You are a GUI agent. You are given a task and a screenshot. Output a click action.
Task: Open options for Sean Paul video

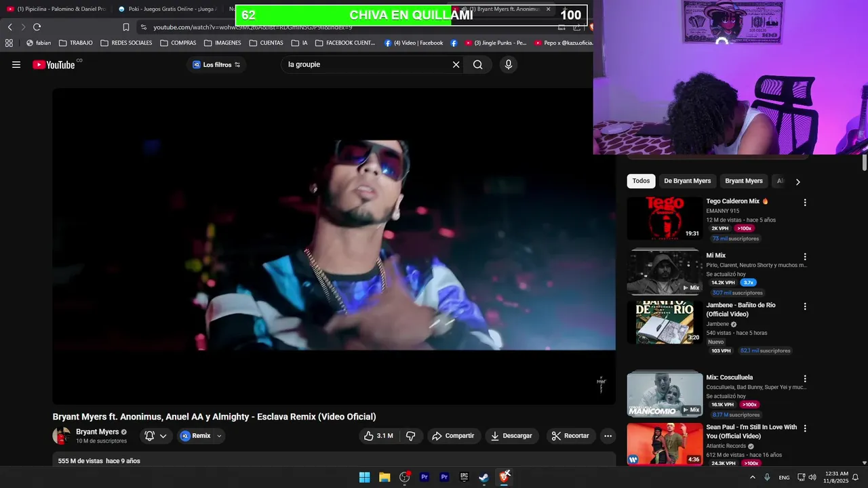(x=805, y=428)
